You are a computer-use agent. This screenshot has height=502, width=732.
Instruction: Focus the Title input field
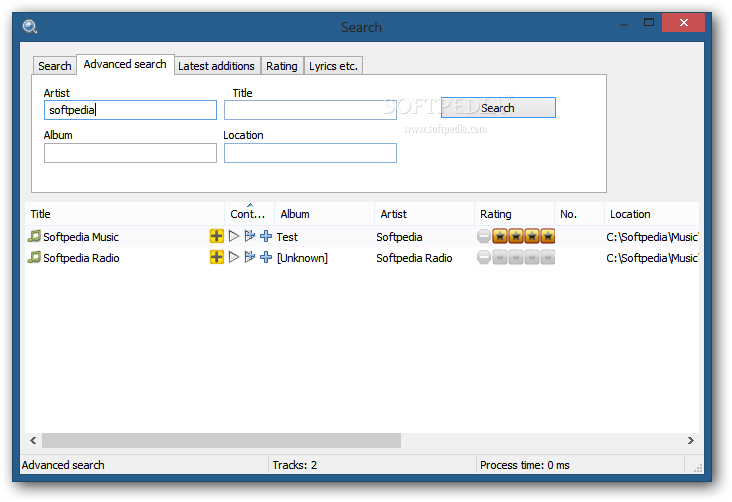tap(310, 110)
